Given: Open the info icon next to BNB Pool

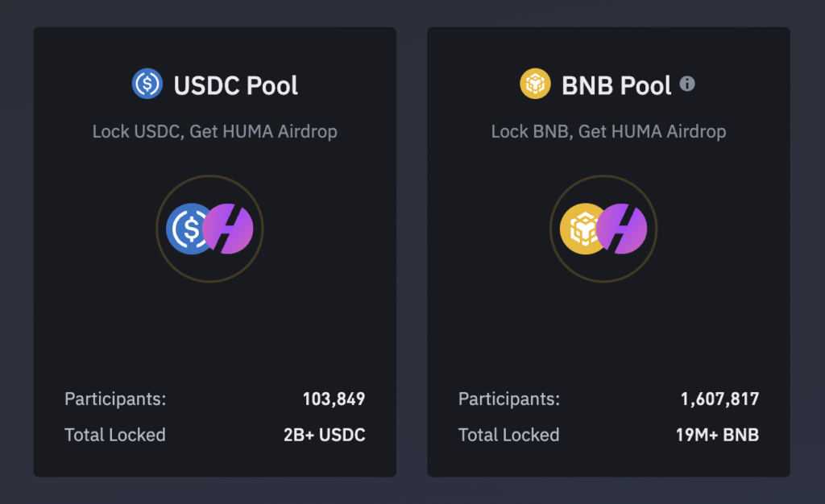Looking at the screenshot, I should [x=687, y=83].
